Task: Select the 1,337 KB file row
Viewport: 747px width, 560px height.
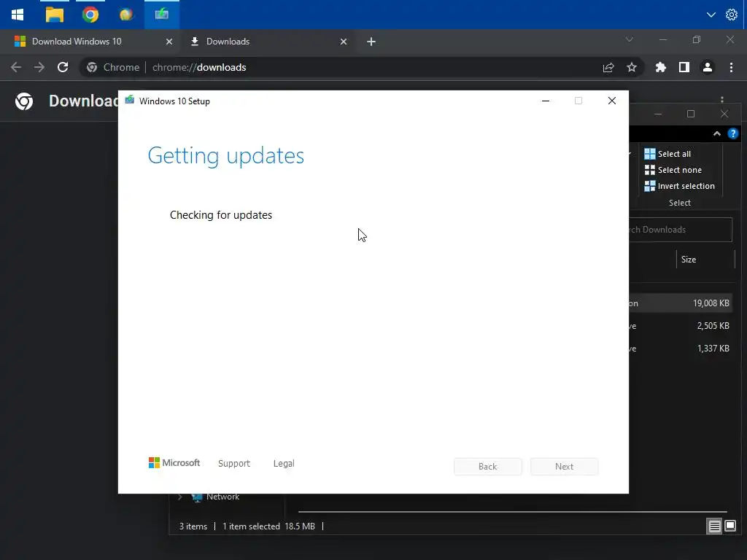Action: [x=682, y=349]
